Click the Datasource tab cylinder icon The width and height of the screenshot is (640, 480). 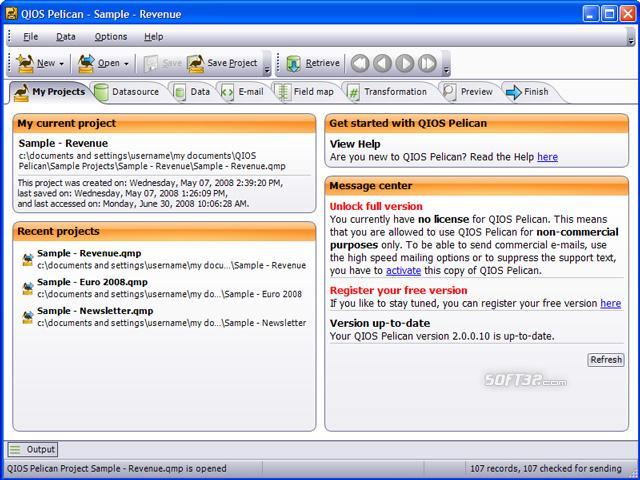click(x=101, y=92)
